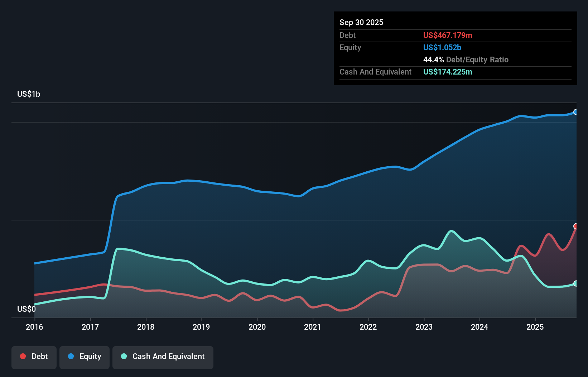Click the red Debt legend dot
The width and height of the screenshot is (588, 377).
23,356
